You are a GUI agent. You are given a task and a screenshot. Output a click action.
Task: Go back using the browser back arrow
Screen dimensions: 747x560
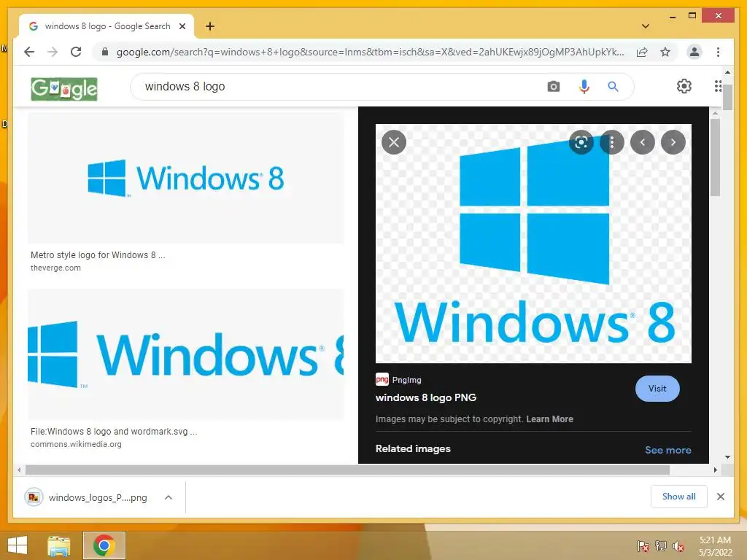point(29,52)
